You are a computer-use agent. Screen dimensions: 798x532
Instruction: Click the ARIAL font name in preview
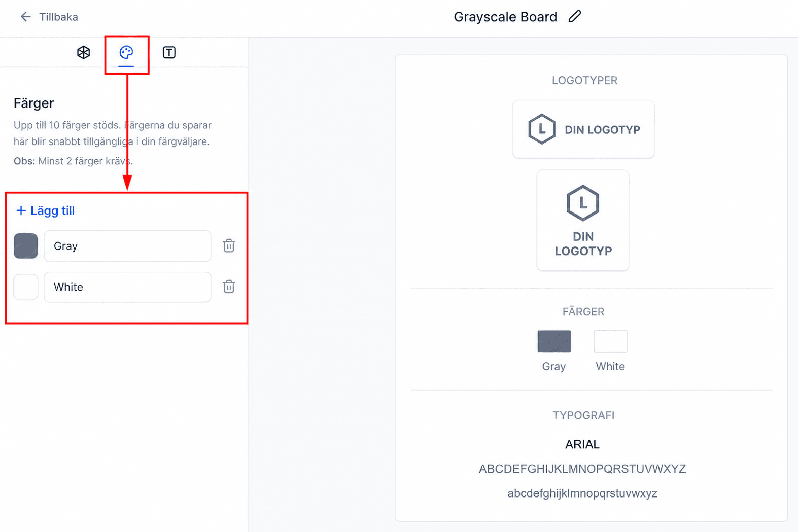582,444
